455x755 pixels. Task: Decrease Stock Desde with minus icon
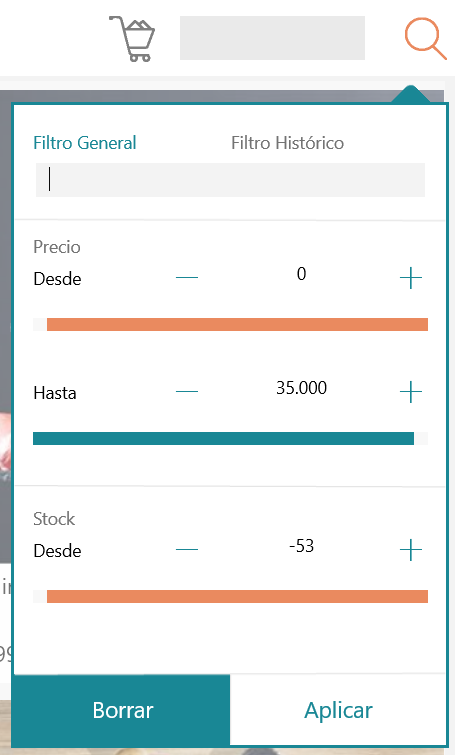pyautogui.click(x=187, y=549)
